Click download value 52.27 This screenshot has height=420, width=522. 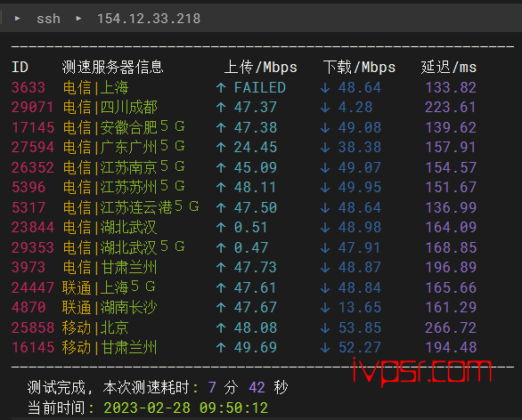360,348
